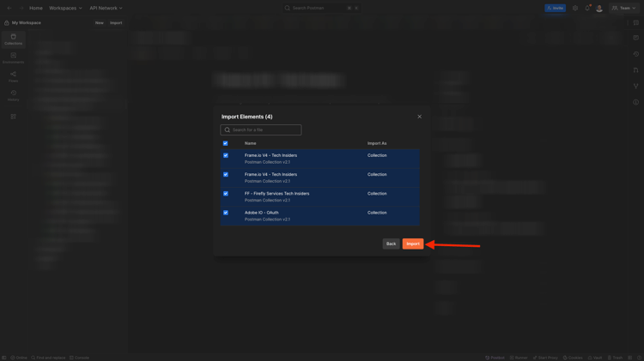644x361 pixels.
Task: Click 'Collection' in the FF - Firefly Services row
Action: (x=377, y=193)
